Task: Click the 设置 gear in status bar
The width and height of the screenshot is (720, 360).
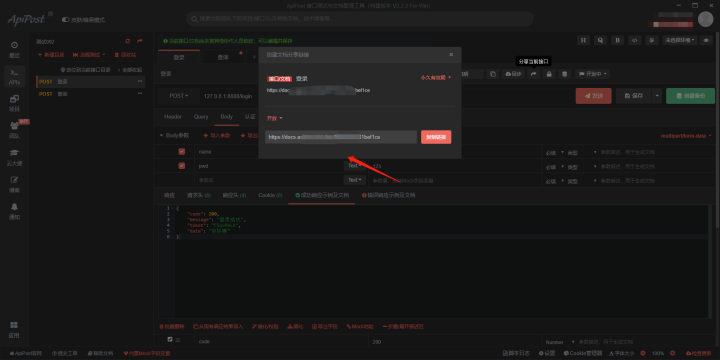Action: coord(547,353)
